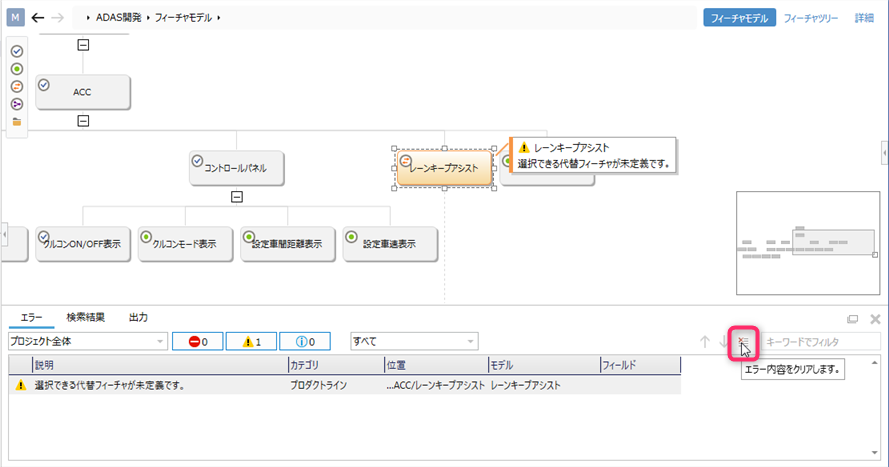The image size is (889, 467).
Task: Open the 詳細 view
Action: [863, 18]
